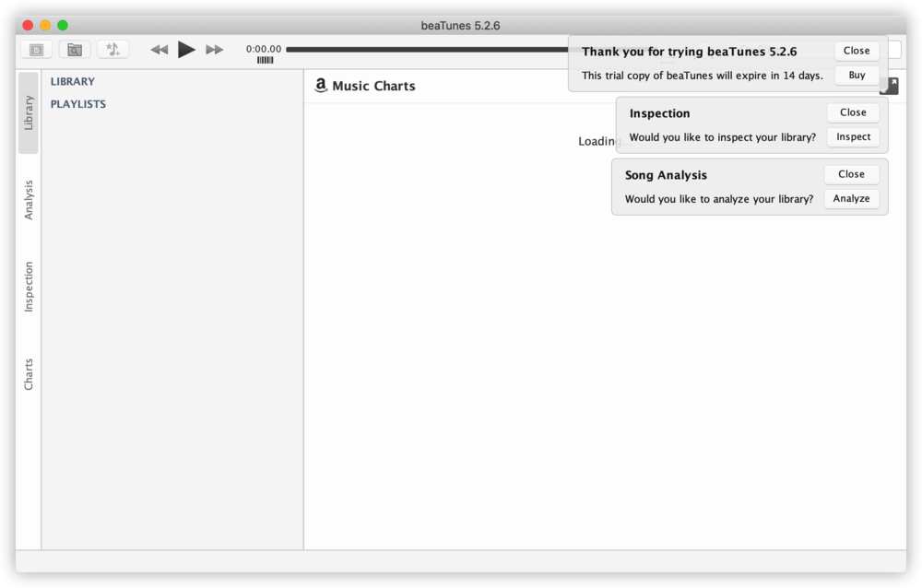The image size is (922, 588).
Task: Start playback with the play button
Action: 186,50
